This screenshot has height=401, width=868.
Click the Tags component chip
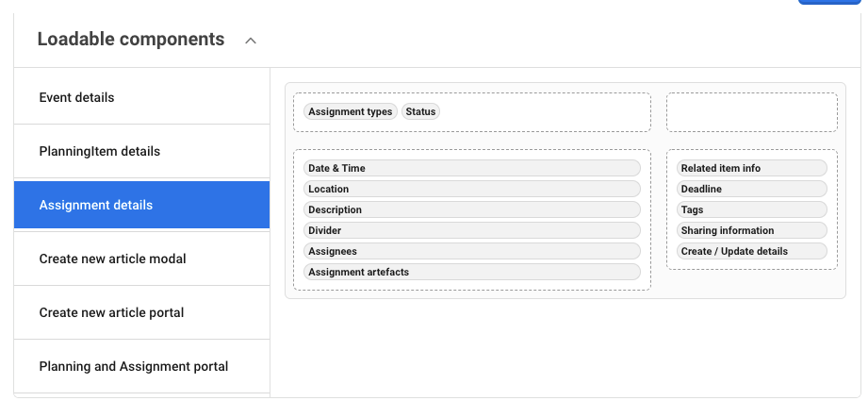click(x=751, y=209)
